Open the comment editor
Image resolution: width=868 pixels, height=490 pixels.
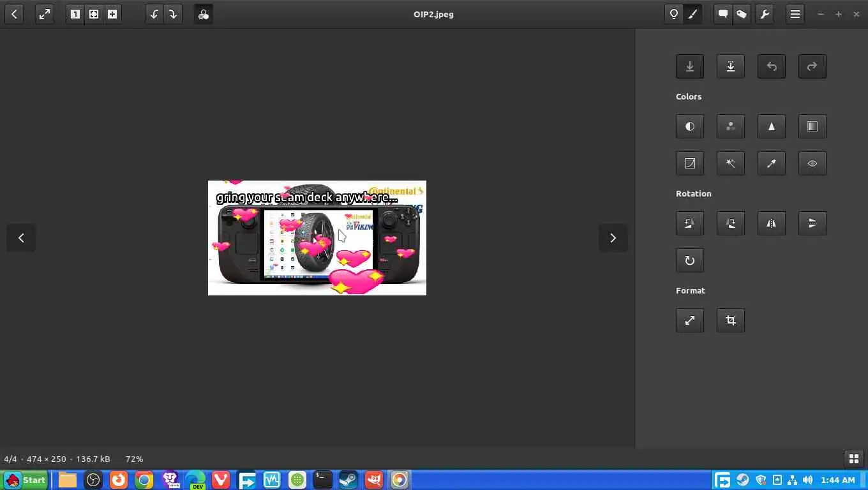722,14
